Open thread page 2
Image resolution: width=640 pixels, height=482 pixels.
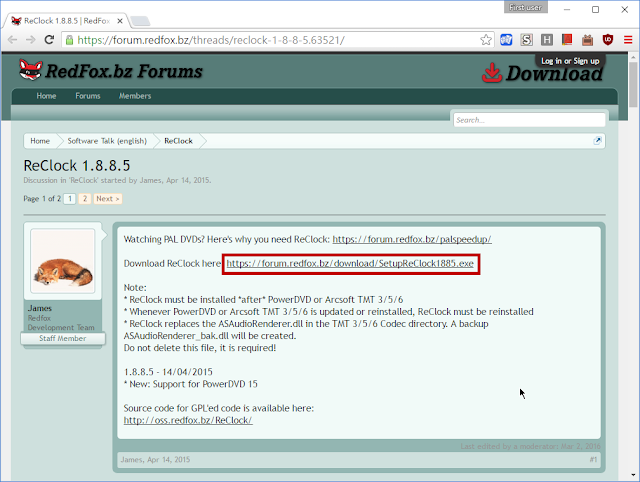tap(85, 199)
